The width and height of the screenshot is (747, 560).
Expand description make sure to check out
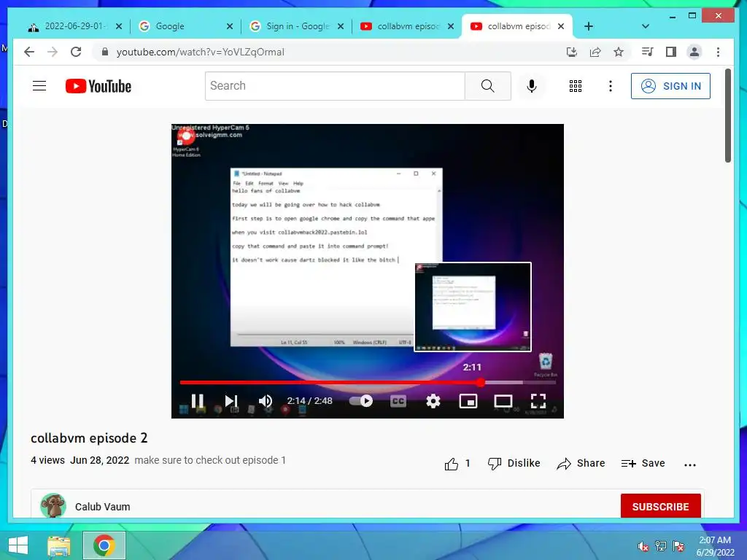click(210, 460)
